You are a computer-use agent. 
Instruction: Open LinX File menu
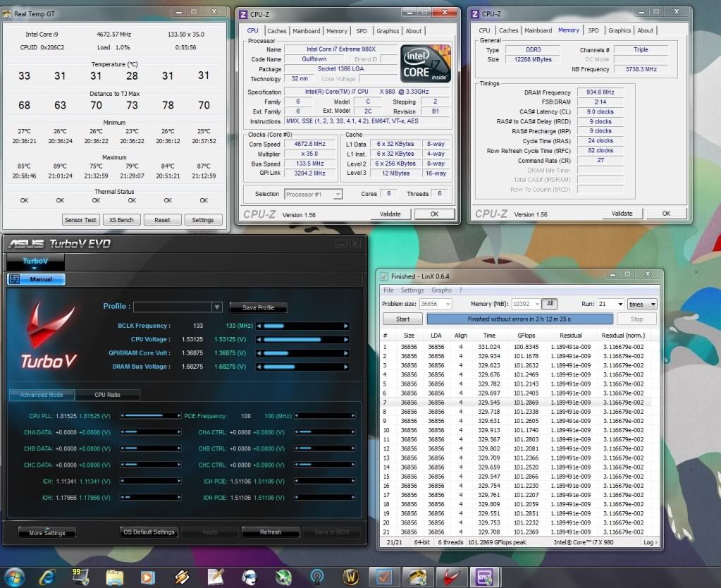point(388,290)
